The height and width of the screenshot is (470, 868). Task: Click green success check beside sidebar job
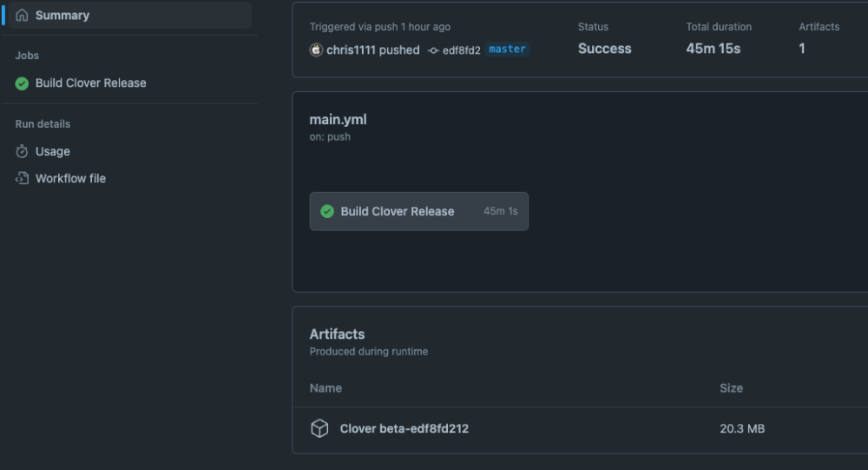(x=22, y=83)
